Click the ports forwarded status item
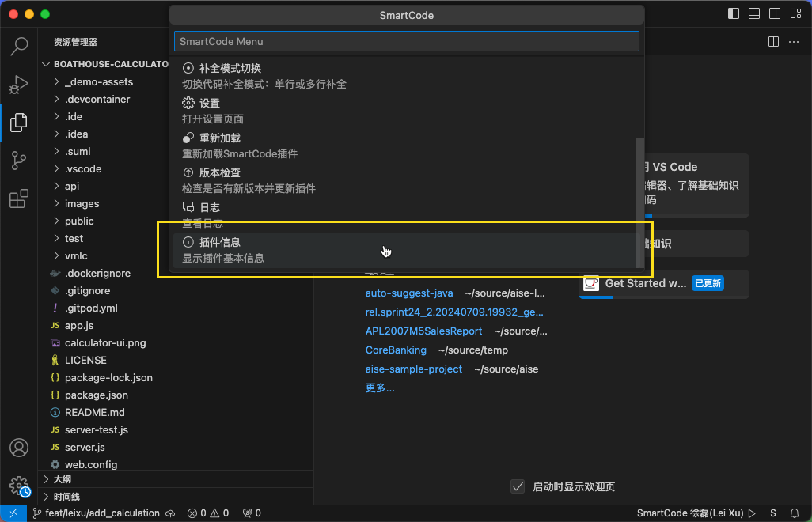 [252, 513]
